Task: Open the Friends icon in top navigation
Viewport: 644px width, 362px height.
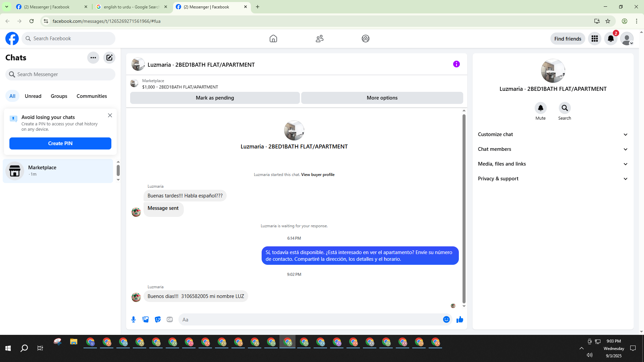Action: point(320,39)
